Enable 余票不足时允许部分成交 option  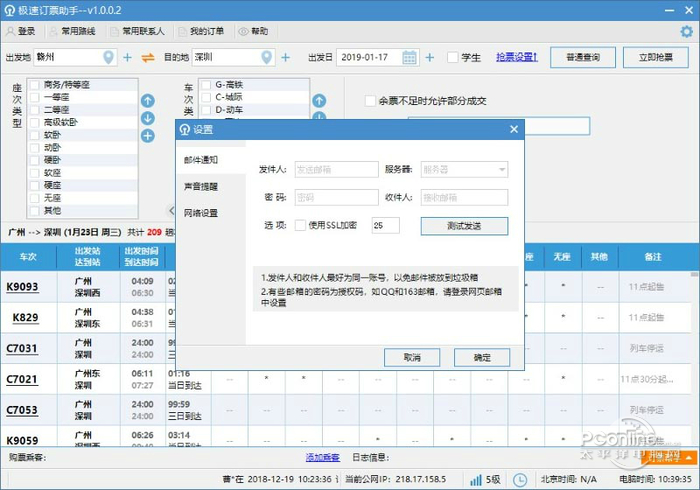click(370, 101)
